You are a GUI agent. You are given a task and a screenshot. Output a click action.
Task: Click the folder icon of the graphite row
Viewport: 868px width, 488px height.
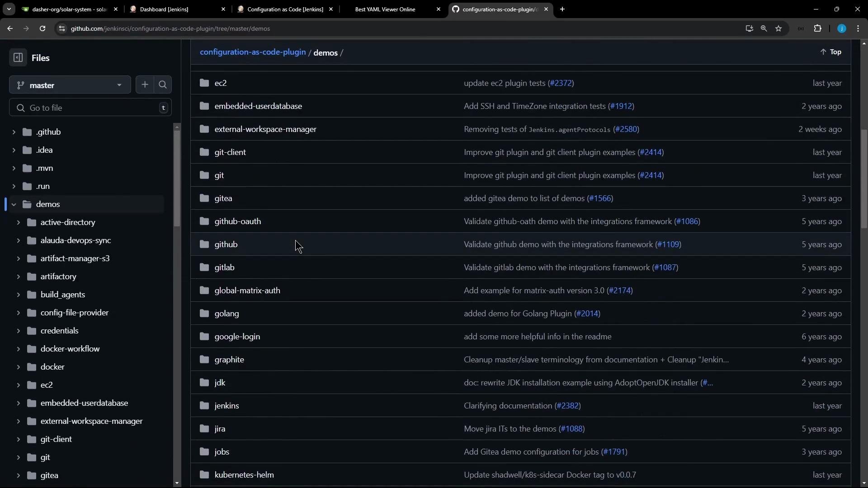204,359
